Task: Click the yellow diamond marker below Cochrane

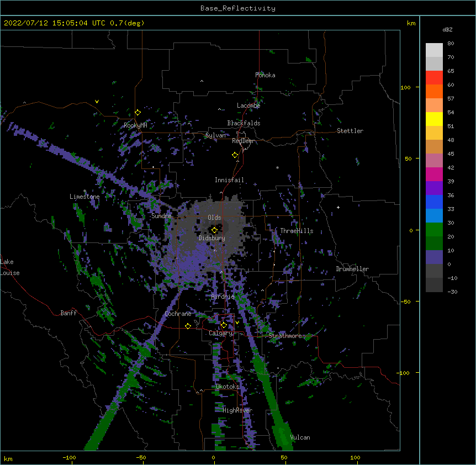Action: [188, 326]
